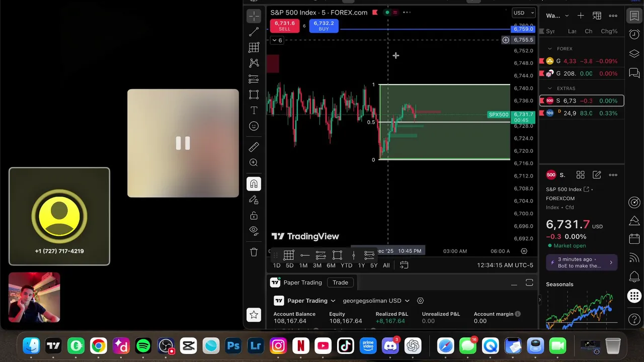644x362 pixels.
Task: Open the BoE news headline
Action: click(582, 262)
